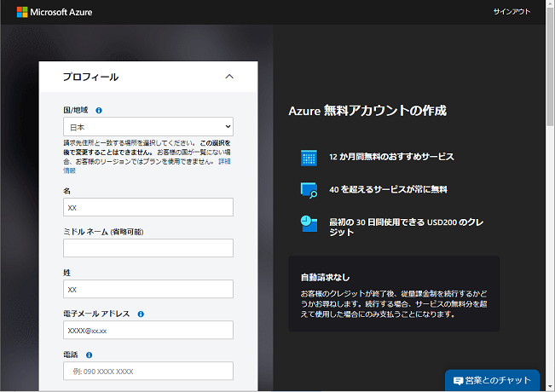The height and width of the screenshot is (392, 555).
Task: Click the info icon next to 国/地域
Action: pos(99,111)
